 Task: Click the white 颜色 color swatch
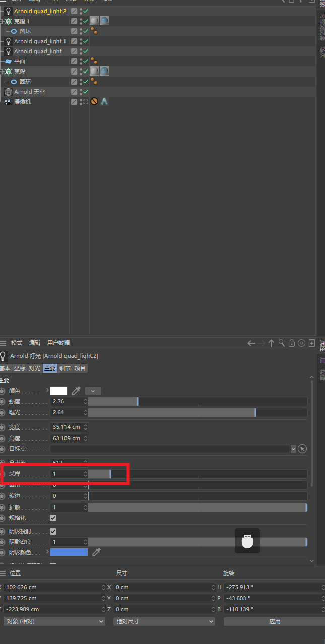pos(58,391)
